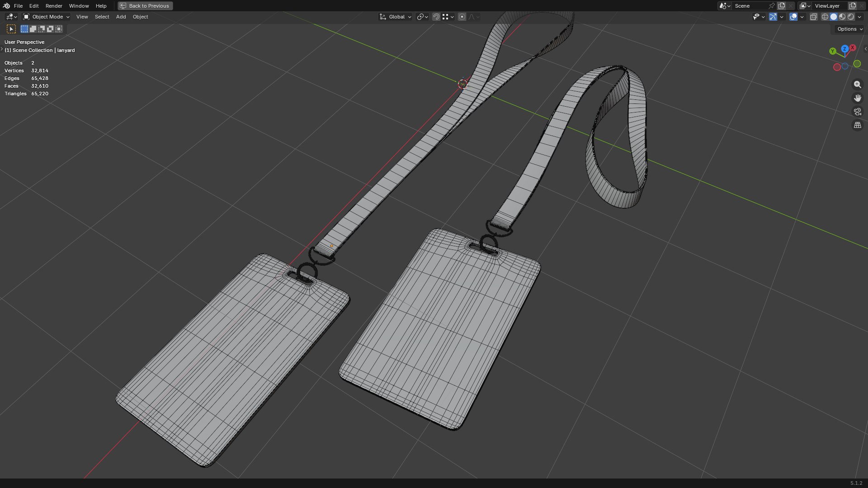Open the Render menu
This screenshot has height=488, width=868.
[54, 6]
